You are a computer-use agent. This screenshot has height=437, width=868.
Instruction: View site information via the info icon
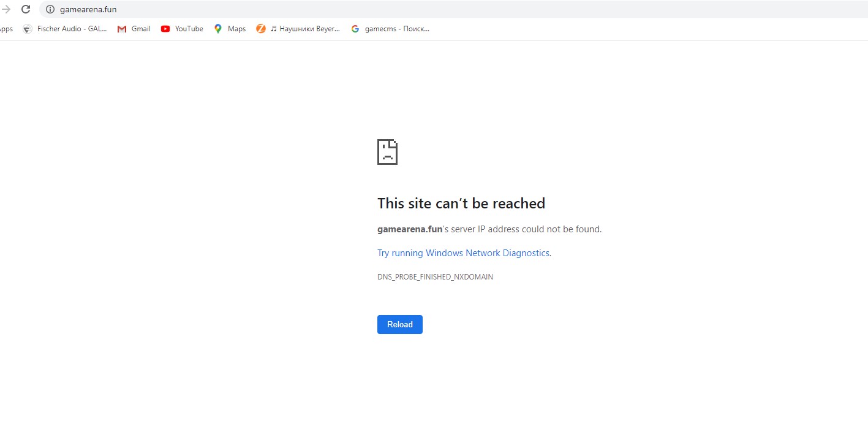pyautogui.click(x=50, y=9)
